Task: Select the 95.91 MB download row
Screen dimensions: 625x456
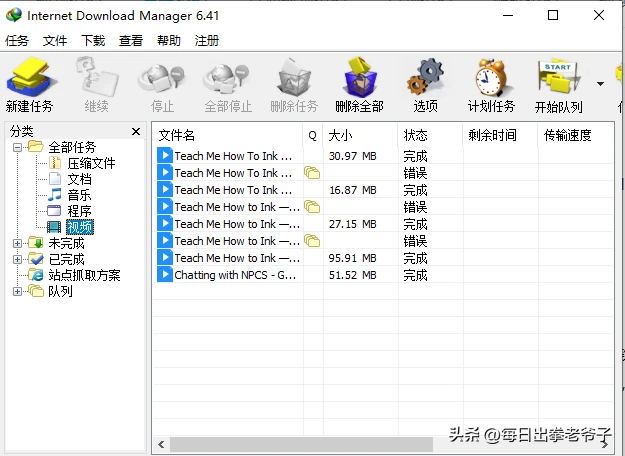Action: click(383, 258)
